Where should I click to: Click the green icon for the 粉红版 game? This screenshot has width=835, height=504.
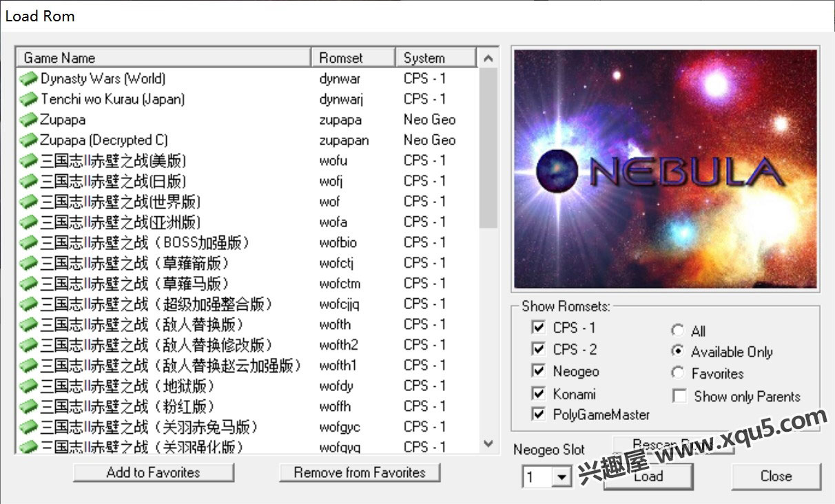point(28,407)
